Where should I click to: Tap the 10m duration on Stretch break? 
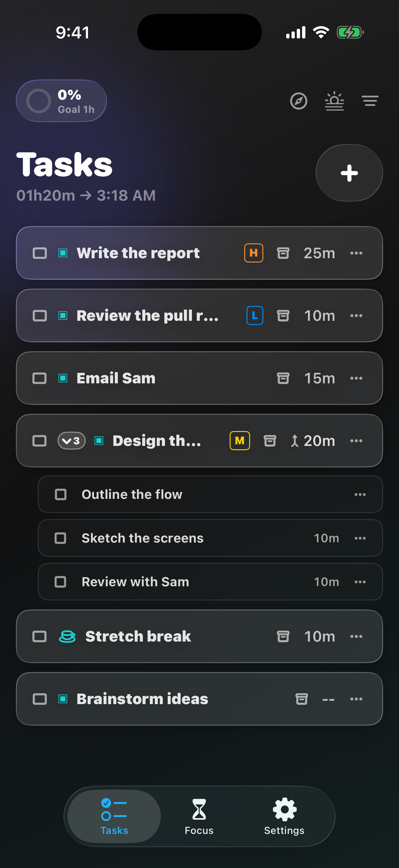pos(320,637)
